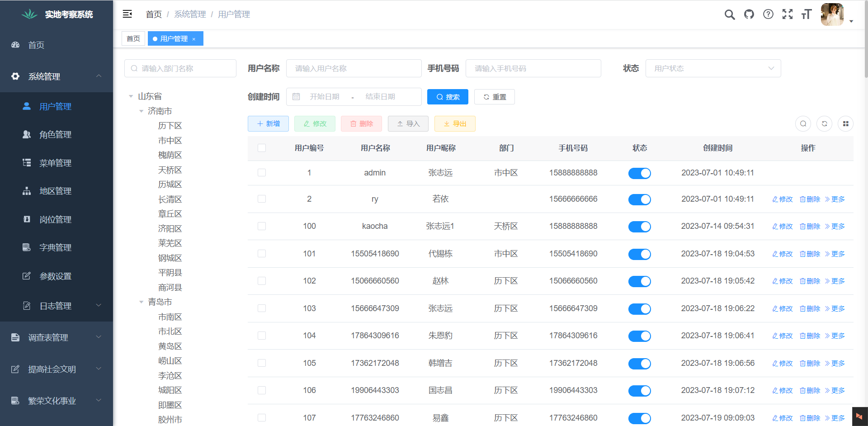
Task: Collapse the 青岛市 tree node arrow
Action: [141, 302]
